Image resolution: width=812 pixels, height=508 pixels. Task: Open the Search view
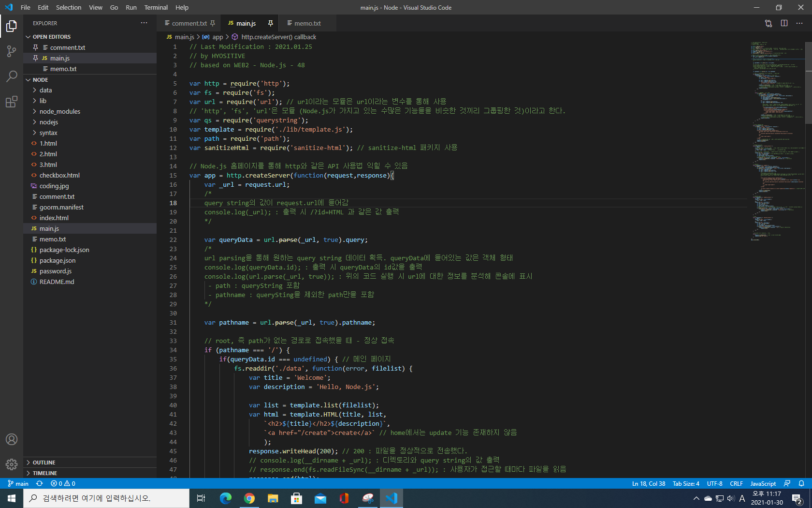coord(12,76)
